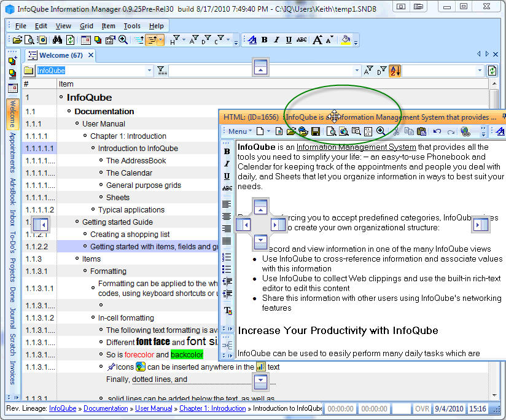Click the highlight color bucket icon

[x=346, y=40]
